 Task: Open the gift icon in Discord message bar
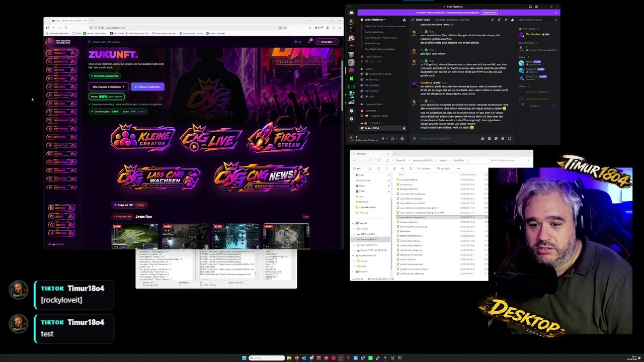point(482,138)
